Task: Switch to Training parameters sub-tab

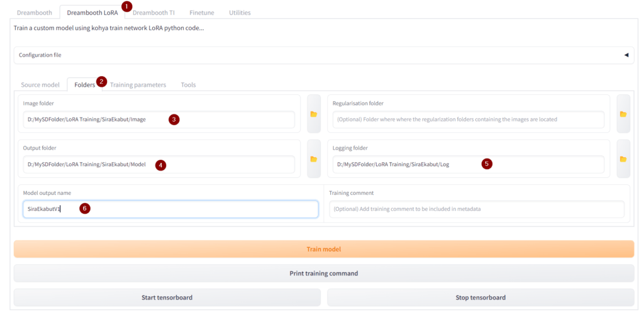Action: click(138, 84)
